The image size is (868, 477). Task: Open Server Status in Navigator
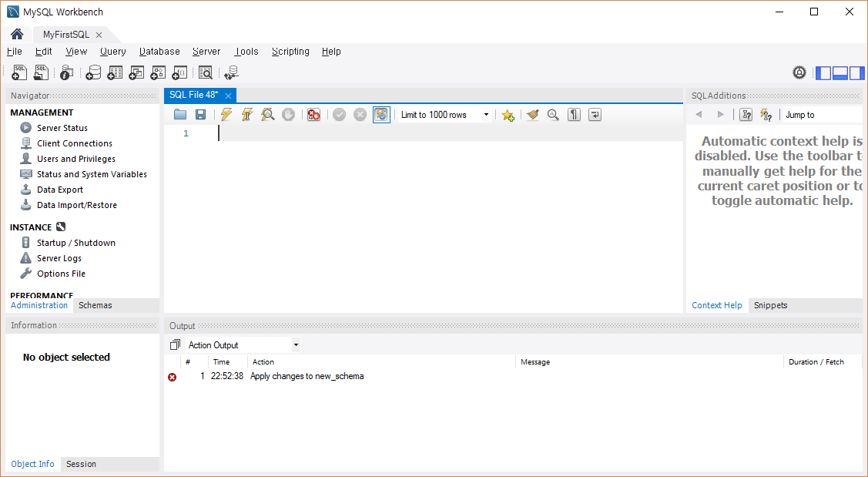pos(62,128)
